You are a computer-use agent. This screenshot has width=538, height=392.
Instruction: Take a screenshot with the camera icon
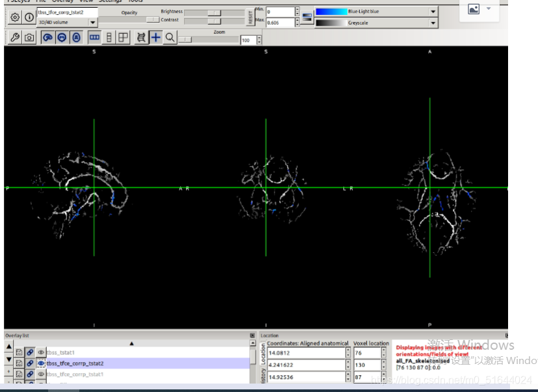[x=29, y=38]
